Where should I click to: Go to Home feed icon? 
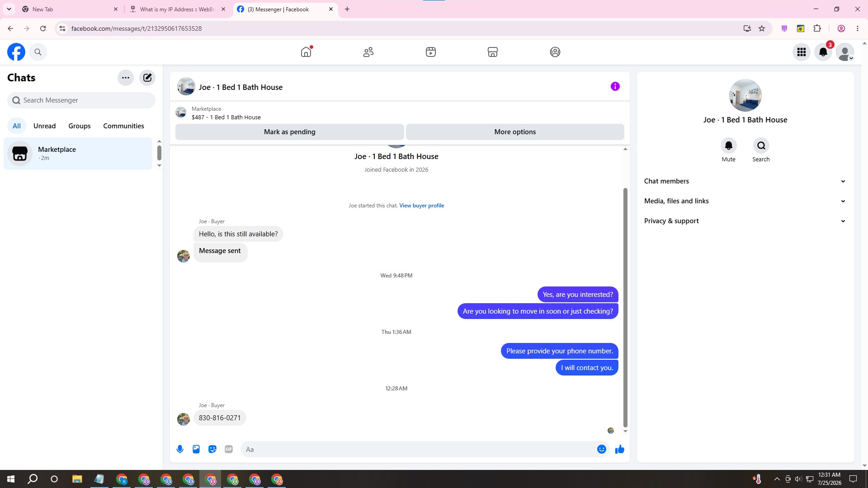(306, 52)
